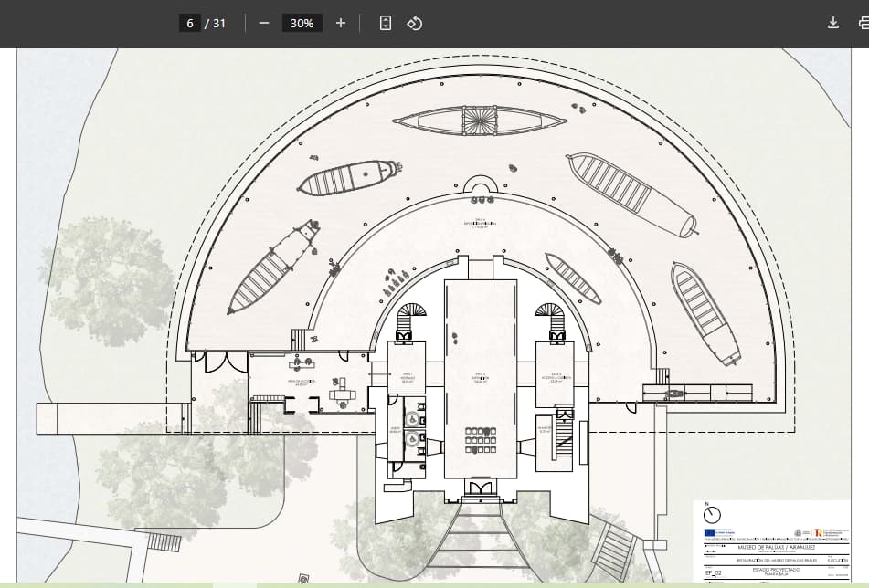Zoom in with the plus button
Viewport: 869px width, 588px height.
341,23
